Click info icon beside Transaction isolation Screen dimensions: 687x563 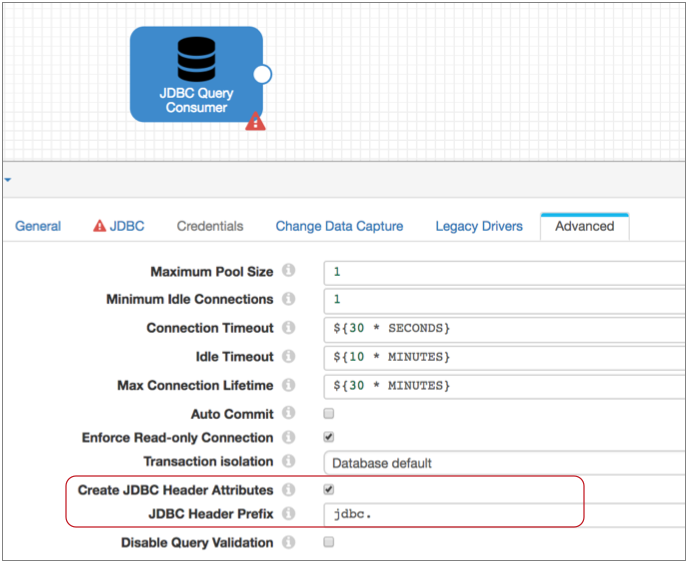pos(288,462)
